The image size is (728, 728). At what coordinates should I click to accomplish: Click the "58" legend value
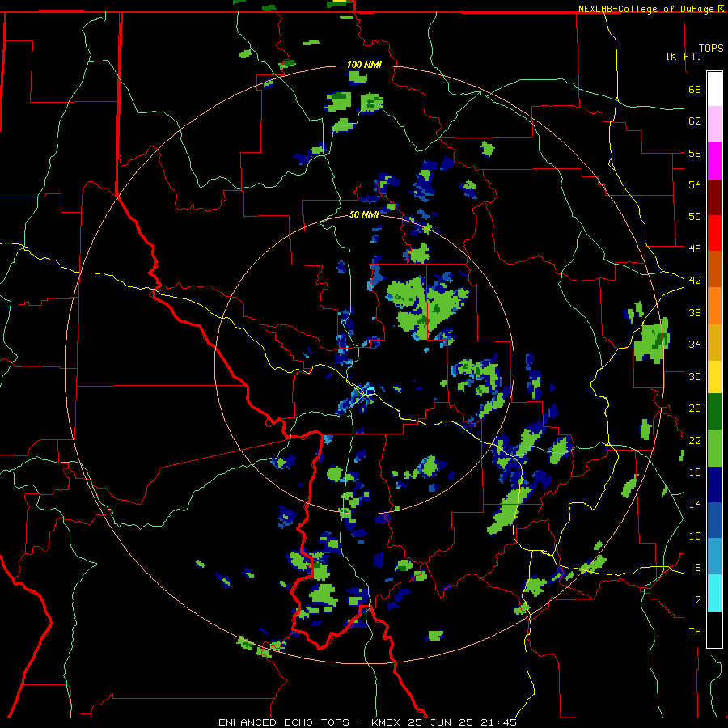(x=695, y=153)
